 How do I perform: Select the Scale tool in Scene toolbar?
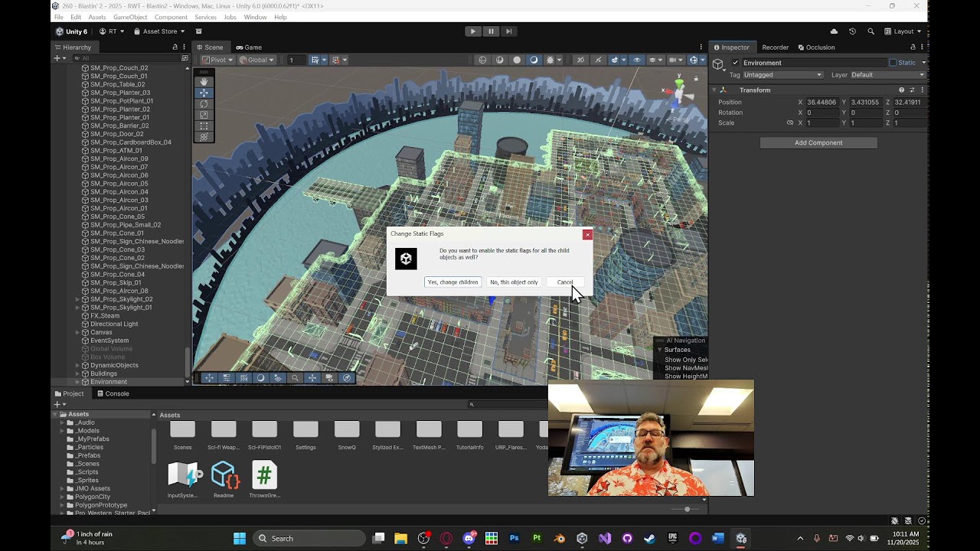click(204, 115)
